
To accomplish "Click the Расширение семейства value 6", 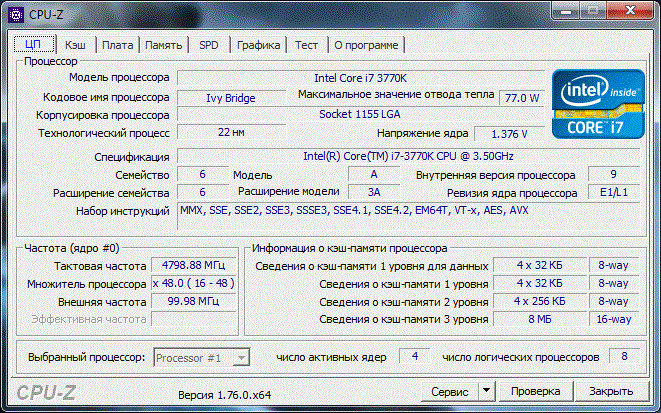I will pos(202,192).
